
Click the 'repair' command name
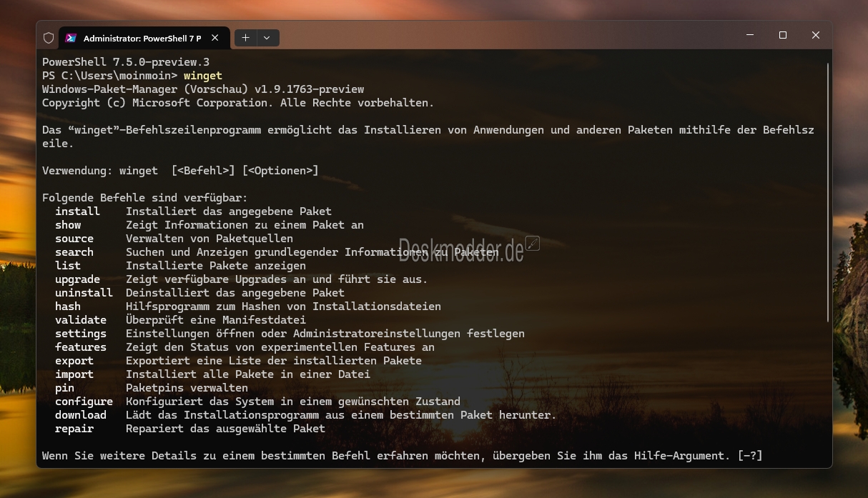pos(74,429)
